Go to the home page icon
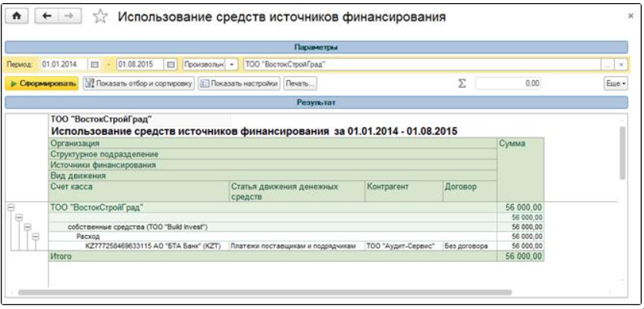This screenshot has height=309, width=644. point(17,16)
